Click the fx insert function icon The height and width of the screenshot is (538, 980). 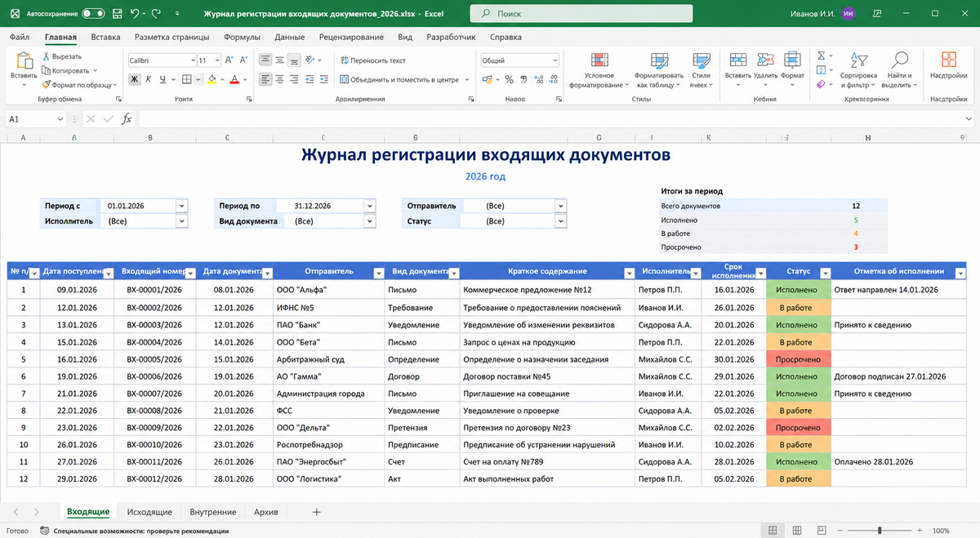pos(127,119)
